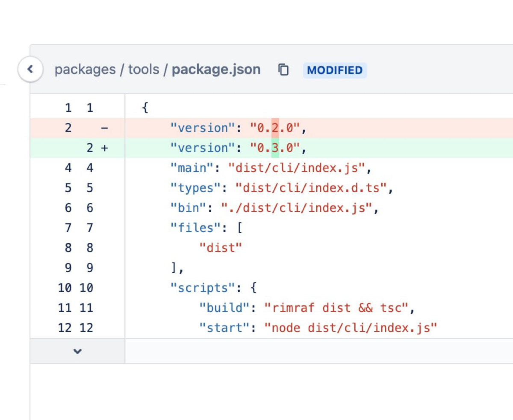Expand hidden lines below line 12
This screenshot has height=420, width=513.
click(x=77, y=351)
